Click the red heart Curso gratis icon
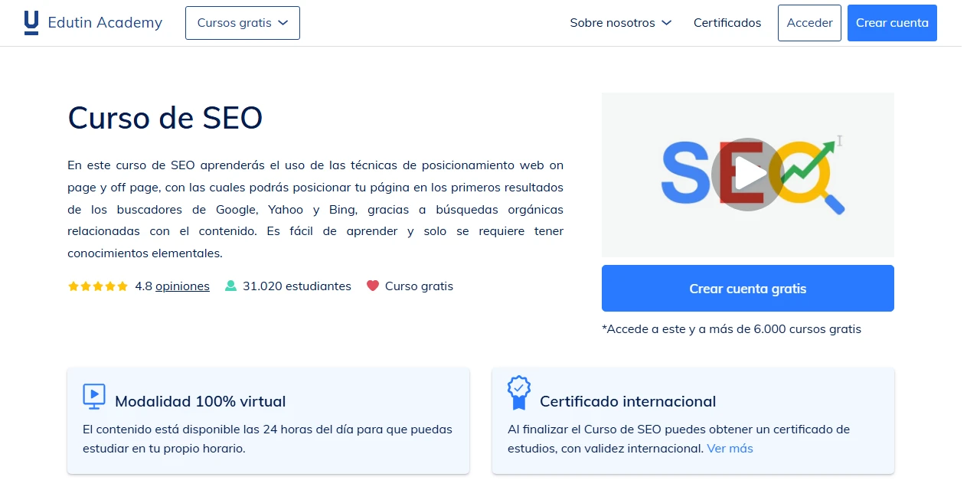 pos(373,286)
